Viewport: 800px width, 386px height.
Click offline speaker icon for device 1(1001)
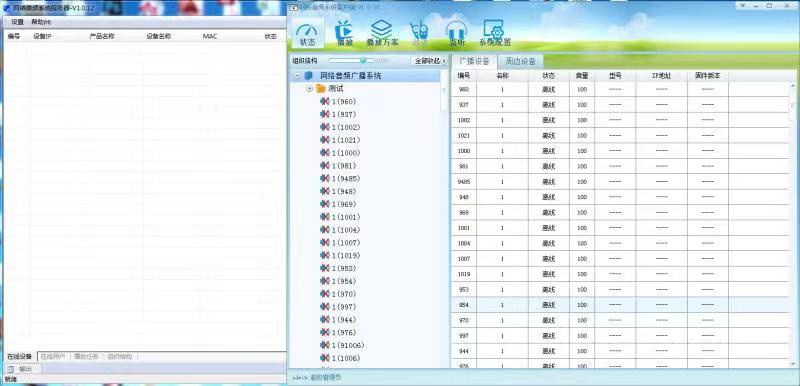point(324,217)
